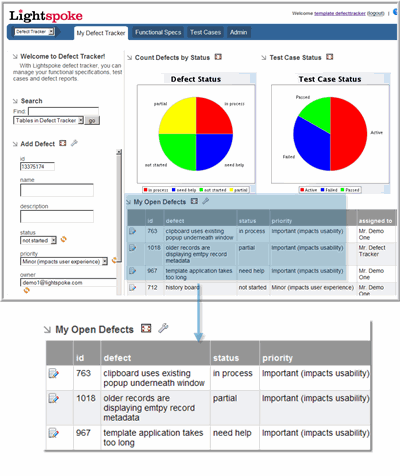
Task: Click the Lightspoke logo
Action: pyautogui.click(x=46, y=16)
